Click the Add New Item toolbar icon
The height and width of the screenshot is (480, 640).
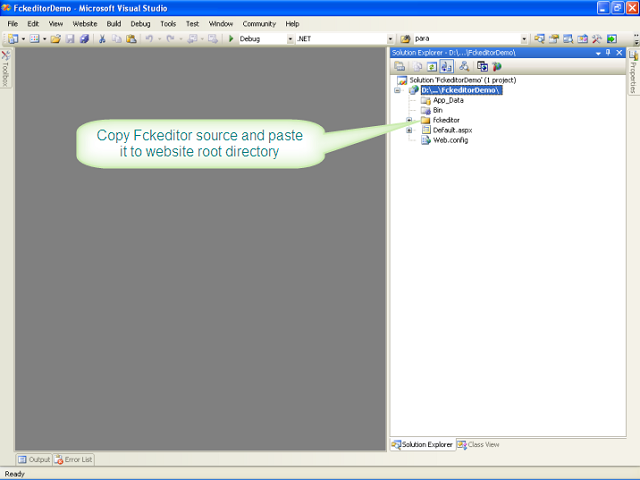[34, 39]
